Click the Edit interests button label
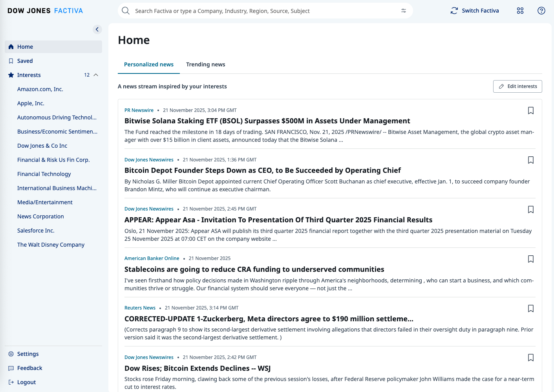Viewport: 554px width, 392px height. (x=522, y=86)
